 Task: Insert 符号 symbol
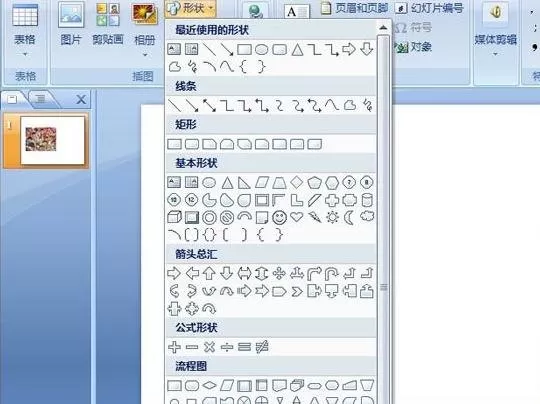click(x=414, y=28)
